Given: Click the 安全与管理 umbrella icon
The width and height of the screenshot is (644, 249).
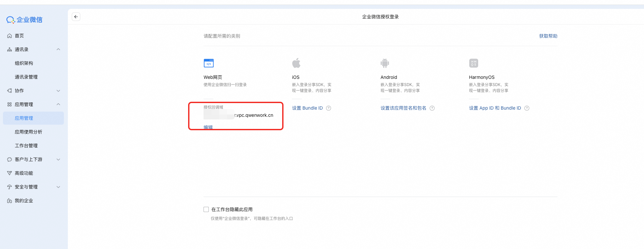Looking at the screenshot, I should point(10,187).
